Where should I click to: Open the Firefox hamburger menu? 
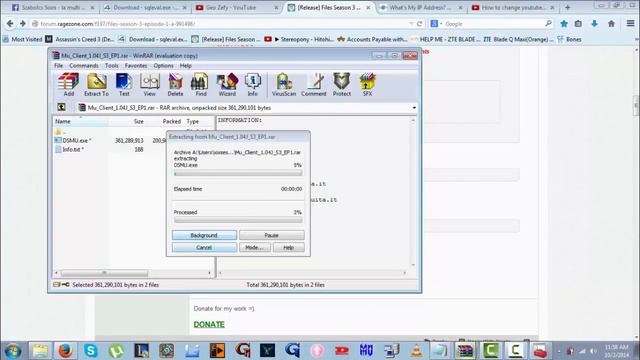[x=631, y=24]
